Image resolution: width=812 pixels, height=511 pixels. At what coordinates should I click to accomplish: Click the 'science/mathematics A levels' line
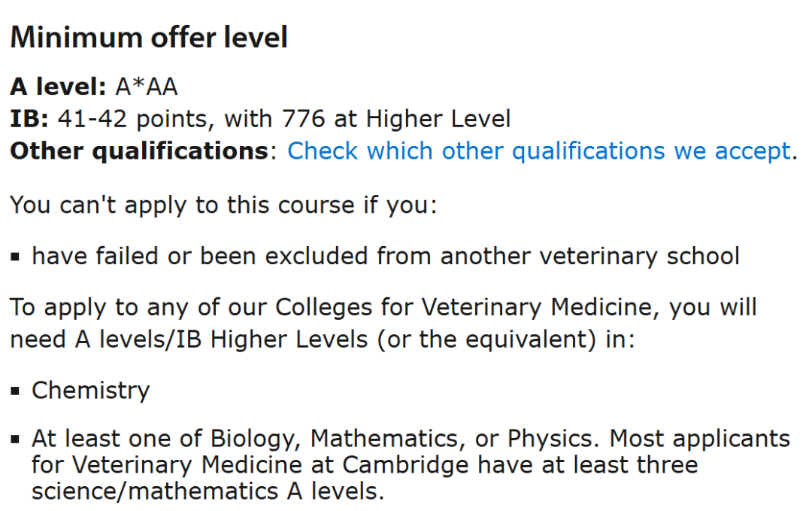pyautogui.click(x=208, y=491)
